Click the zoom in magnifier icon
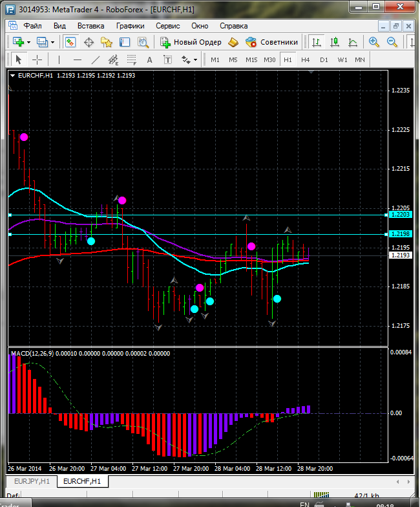 click(x=373, y=42)
